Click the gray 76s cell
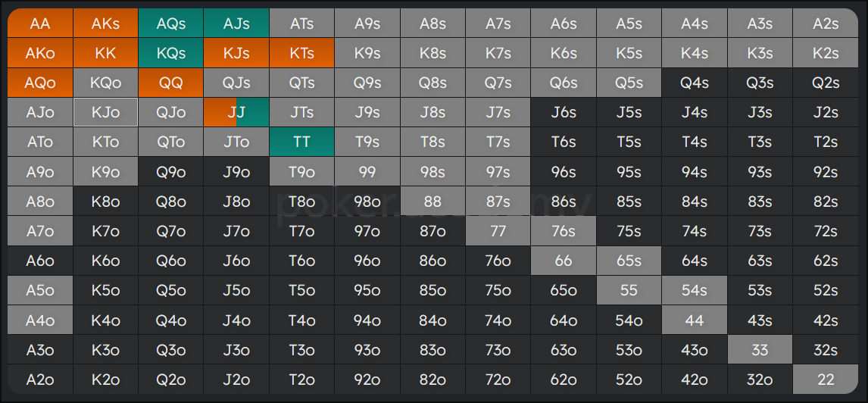 click(x=564, y=231)
